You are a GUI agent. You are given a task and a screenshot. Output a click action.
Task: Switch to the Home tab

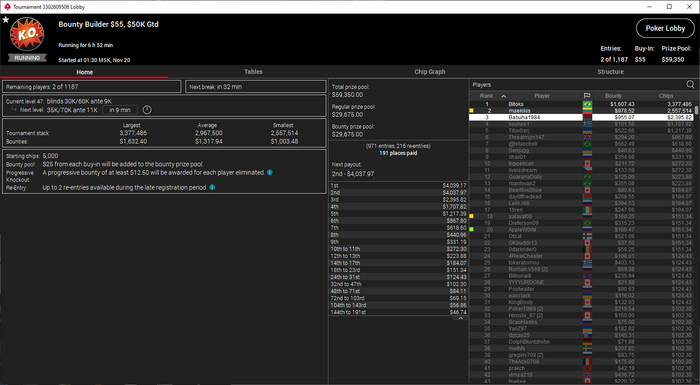pos(84,72)
